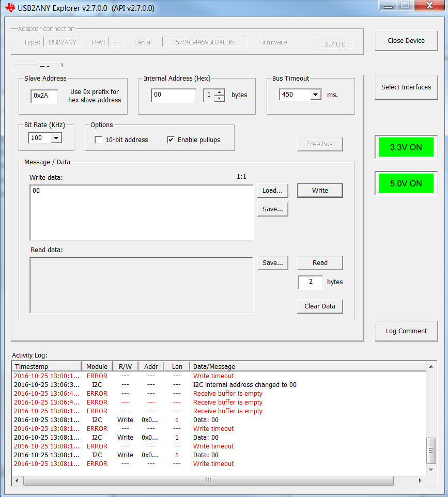Save the write data
448x497 pixels.
point(273,209)
